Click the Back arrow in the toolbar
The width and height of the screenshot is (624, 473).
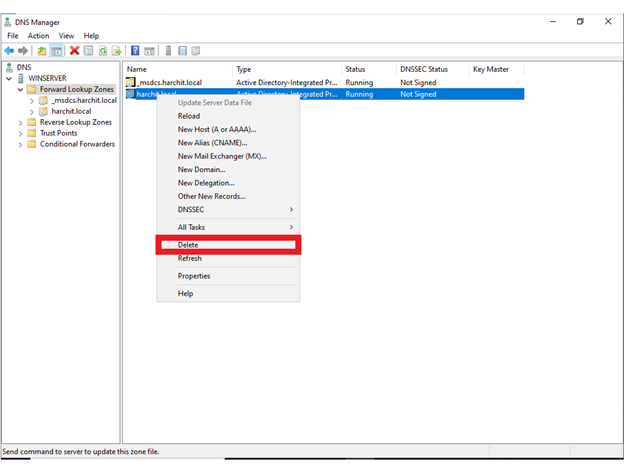[x=9, y=51]
